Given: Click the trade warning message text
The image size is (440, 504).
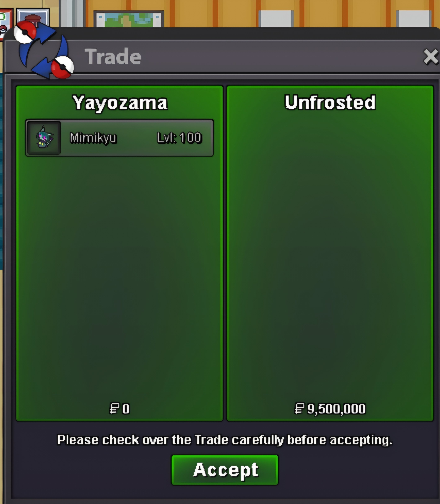Looking at the screenshot, I should [225, 440].
